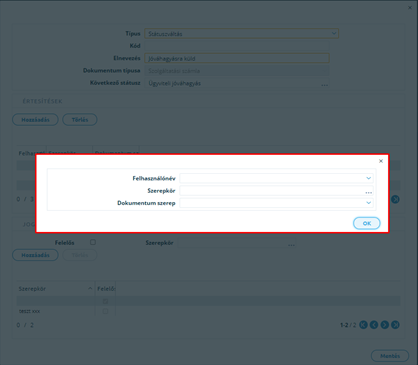
Task: Toggle the Felelős checkbox above the roles table
Action: coord(93,242)
